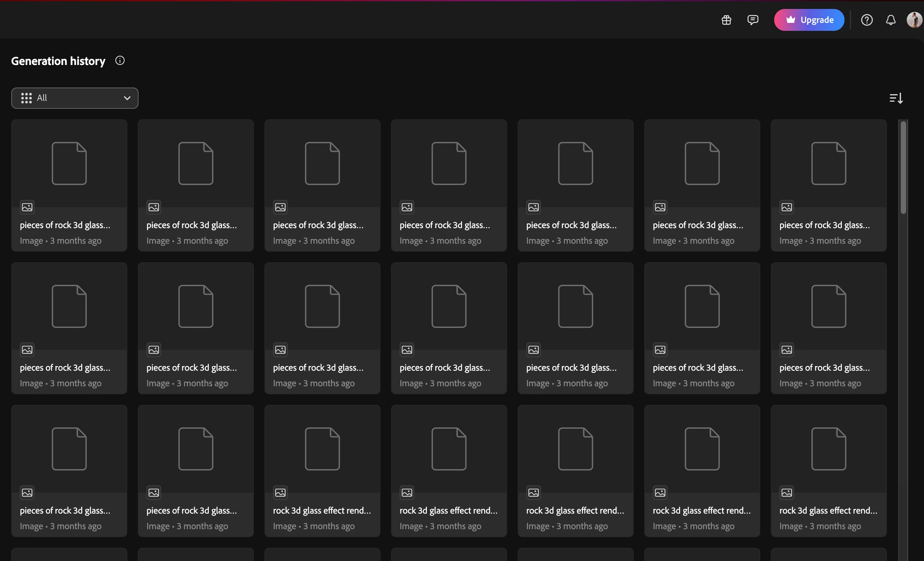The height and width of the screenshot is (561, 924).
Task: Click info icon beside Generation history
Action: tap(120, 60)
